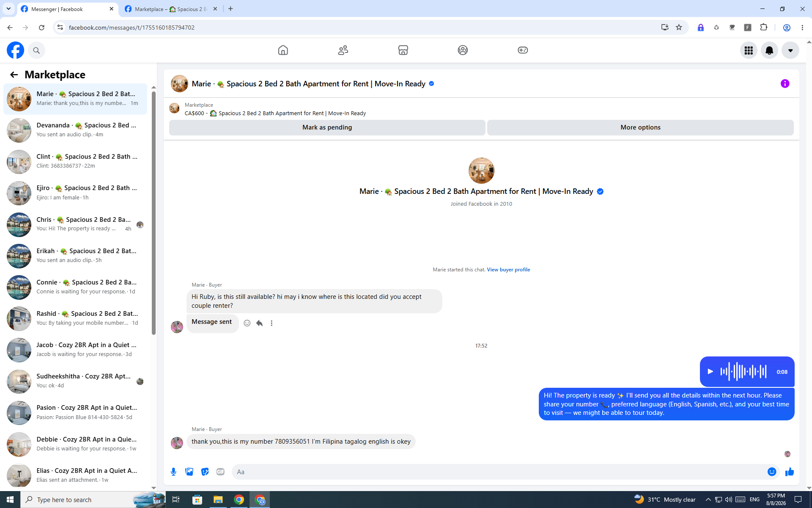Open a new browser tab
Viewport: 812px width, 508px height.
(x=230, y=9)
